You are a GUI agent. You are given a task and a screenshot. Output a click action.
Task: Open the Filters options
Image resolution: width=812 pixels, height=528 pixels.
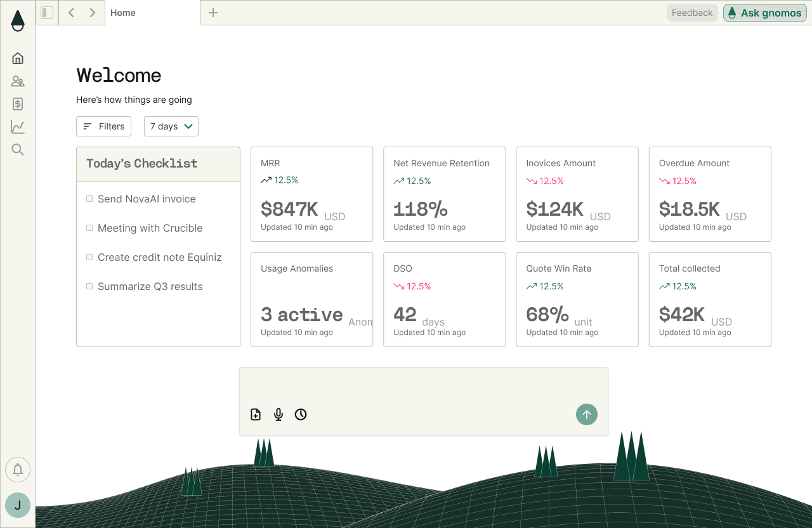coord(103,126)
